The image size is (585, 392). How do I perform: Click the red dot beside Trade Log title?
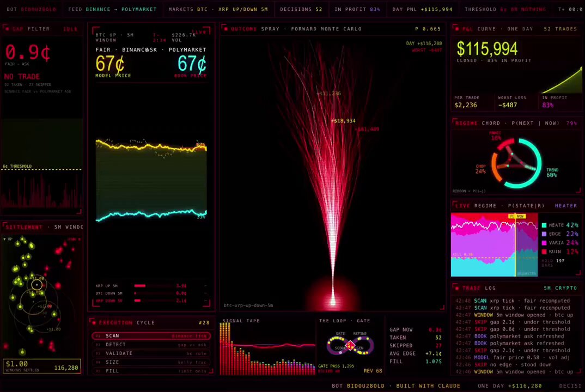coord(456,288)
